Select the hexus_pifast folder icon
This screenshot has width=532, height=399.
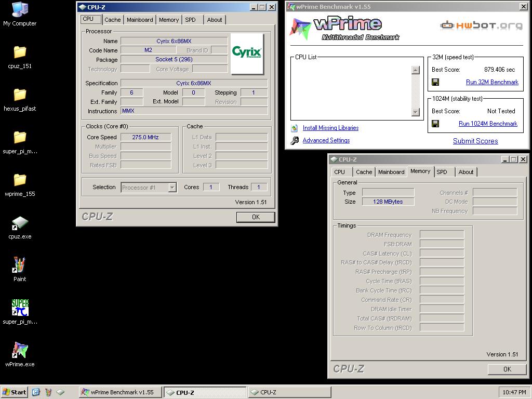[20, 100]
